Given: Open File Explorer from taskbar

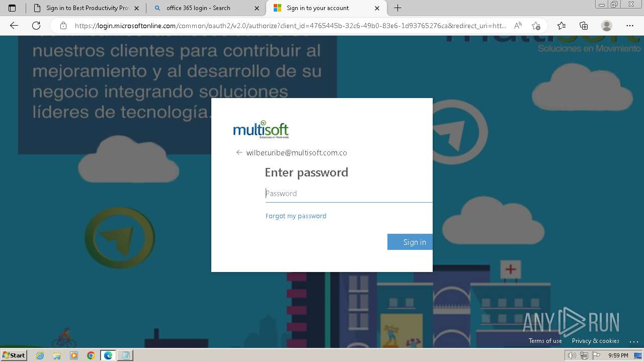Looking at the screenshot, I should pos(57,355).
